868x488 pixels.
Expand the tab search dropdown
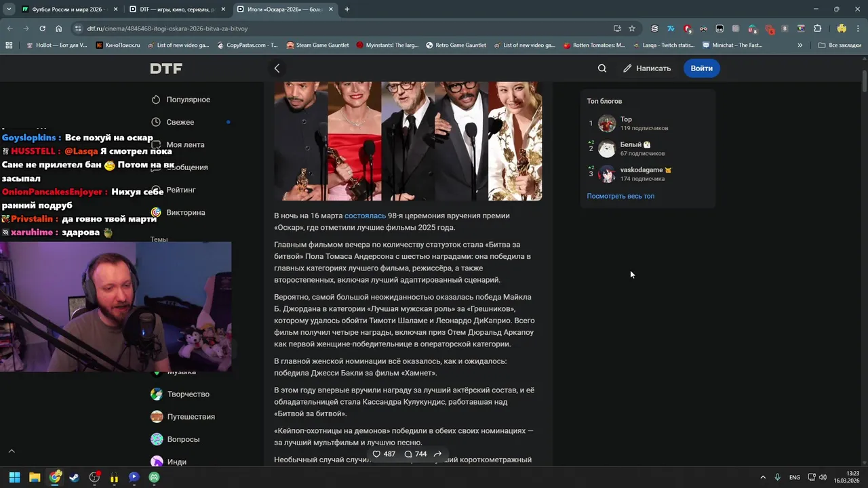(9, 9)
